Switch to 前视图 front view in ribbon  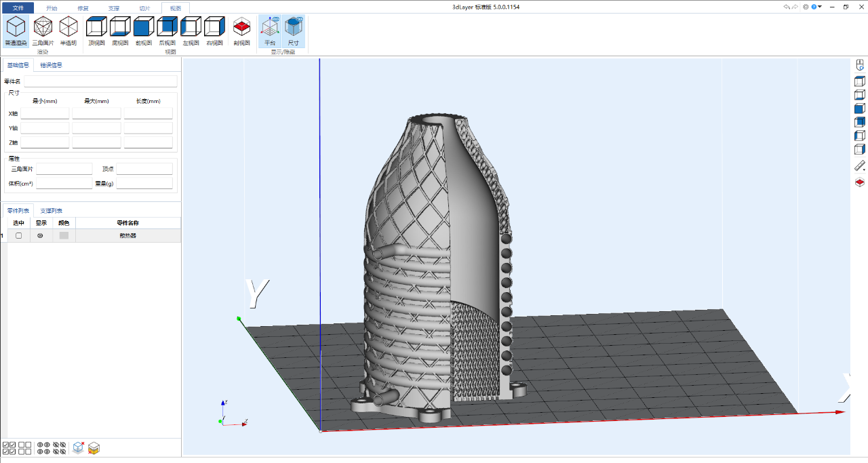[144, 31]
